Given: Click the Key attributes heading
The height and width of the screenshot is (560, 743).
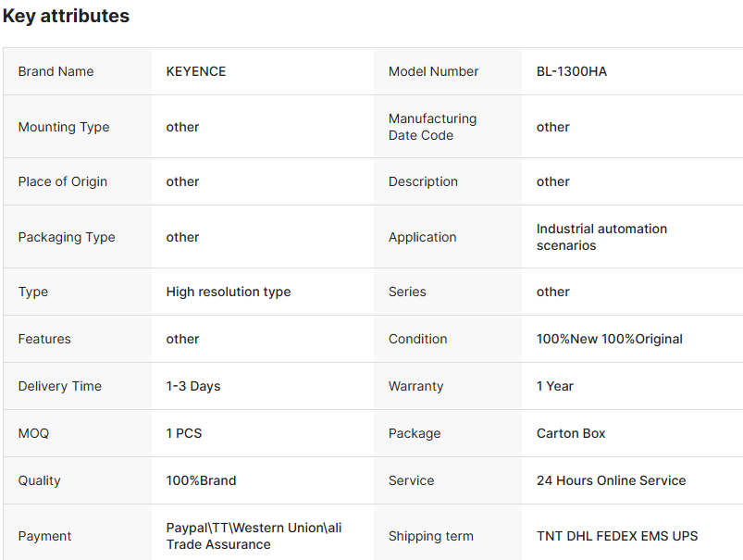Looking at the screenshot, I should (x=66, y=16).
